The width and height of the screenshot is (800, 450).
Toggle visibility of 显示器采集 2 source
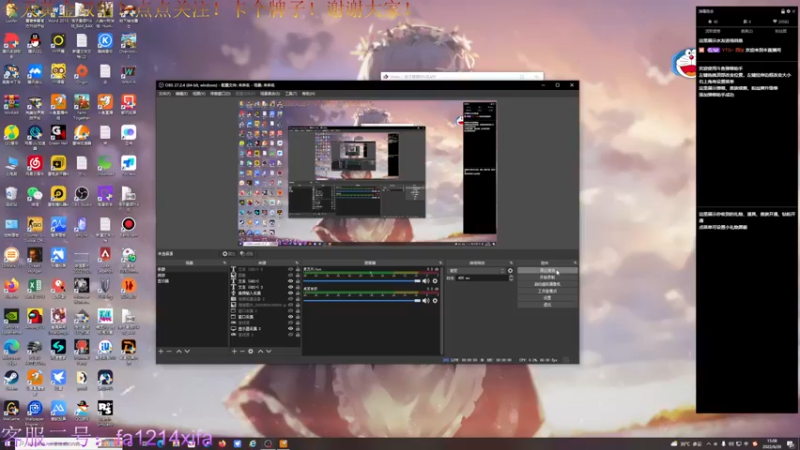290,329
